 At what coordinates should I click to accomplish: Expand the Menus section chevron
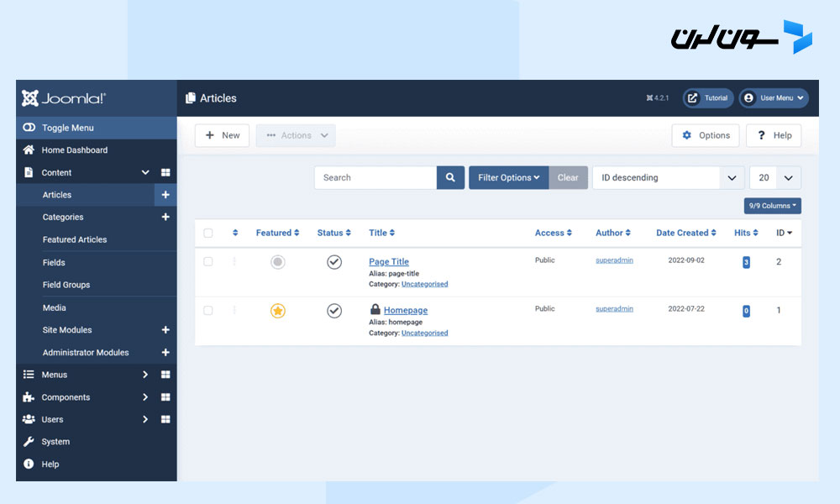[x=145, y=375]
